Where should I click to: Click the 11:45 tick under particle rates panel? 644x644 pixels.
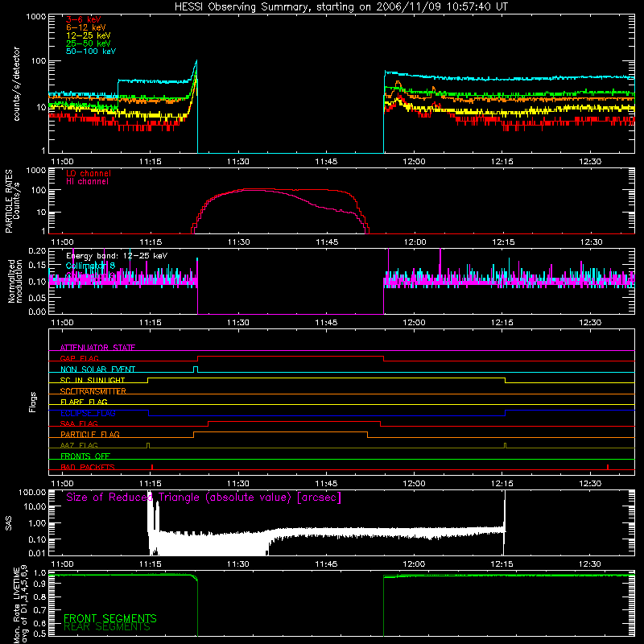pyautogui.click(x=327, y=242)
